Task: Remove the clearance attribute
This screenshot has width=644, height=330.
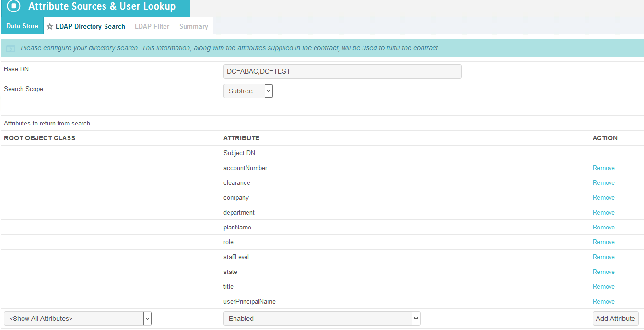Action: click(x=604, y=183)
